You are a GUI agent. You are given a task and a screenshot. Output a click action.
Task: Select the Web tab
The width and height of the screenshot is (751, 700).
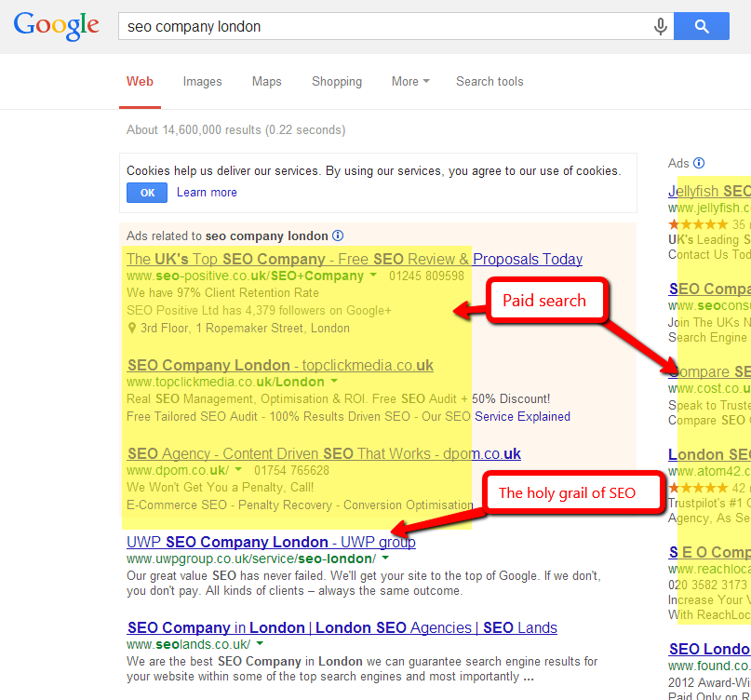[x=140, y=82]
